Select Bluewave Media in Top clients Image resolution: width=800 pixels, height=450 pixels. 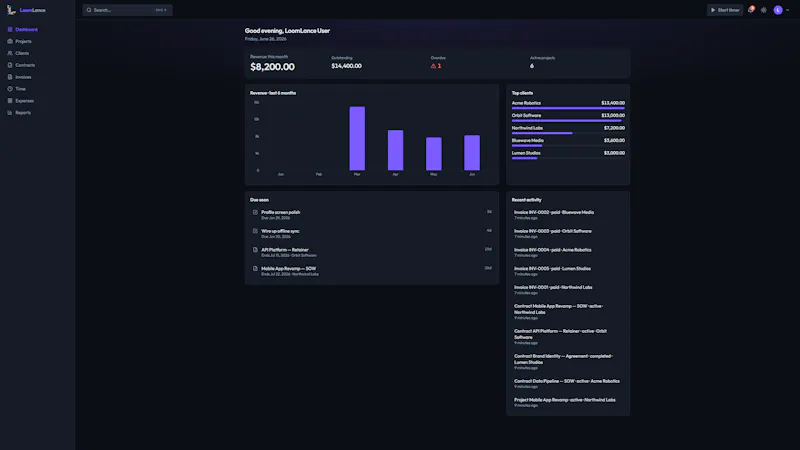point(528,140)
